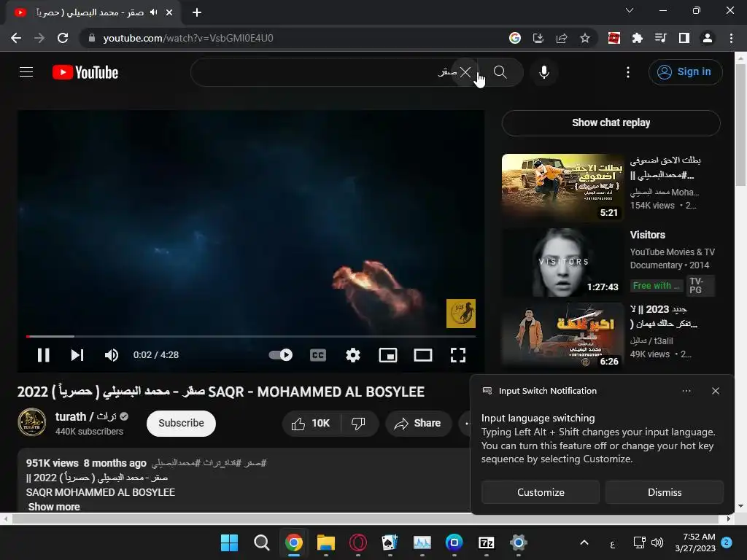Enable miniplayer mode

[388, 355]
